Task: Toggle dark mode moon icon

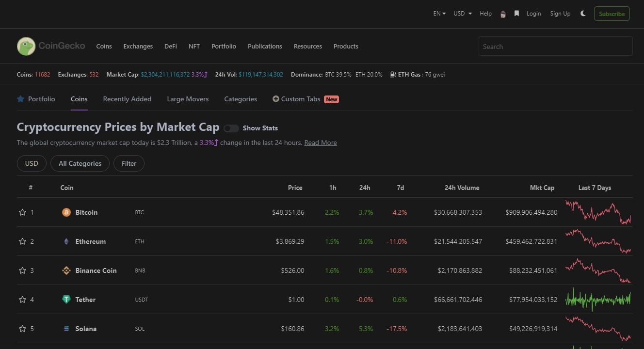Action: (583, 14)
